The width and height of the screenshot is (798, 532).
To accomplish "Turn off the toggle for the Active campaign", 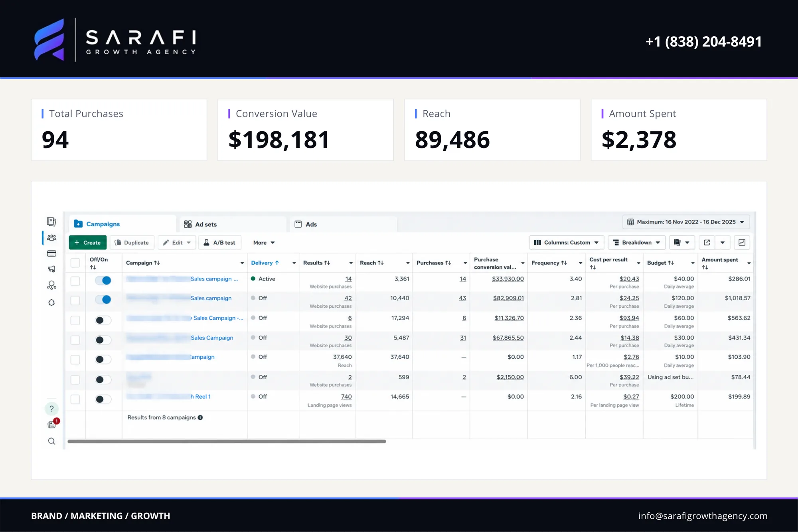I will click(103, 281).
